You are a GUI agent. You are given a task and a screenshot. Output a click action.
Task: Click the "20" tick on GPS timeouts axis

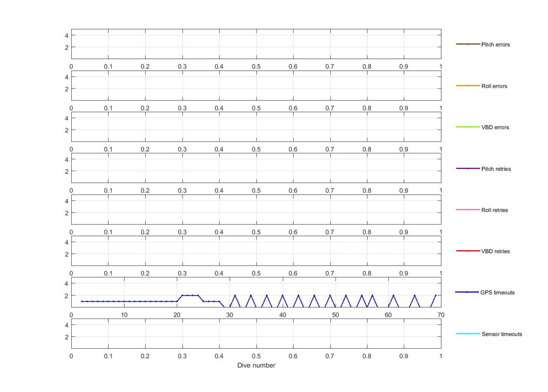177,315
